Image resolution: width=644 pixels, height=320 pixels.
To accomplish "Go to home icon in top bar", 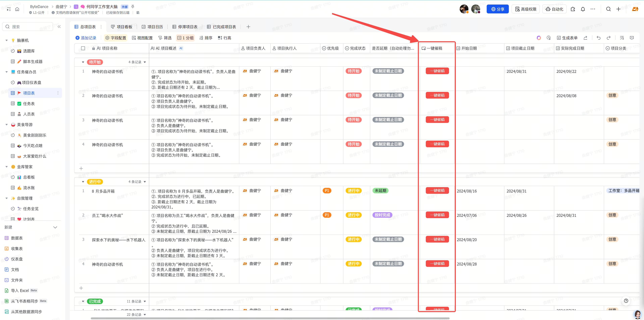I will [17, 9].
